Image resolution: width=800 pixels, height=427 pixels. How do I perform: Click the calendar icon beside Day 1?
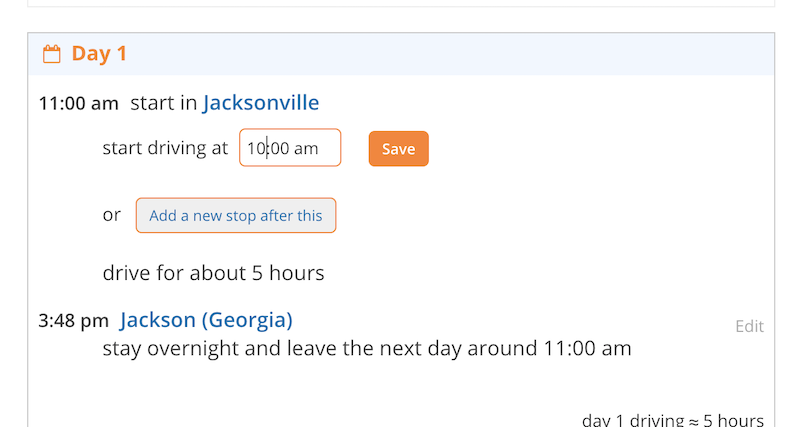(x=52, y=54)
